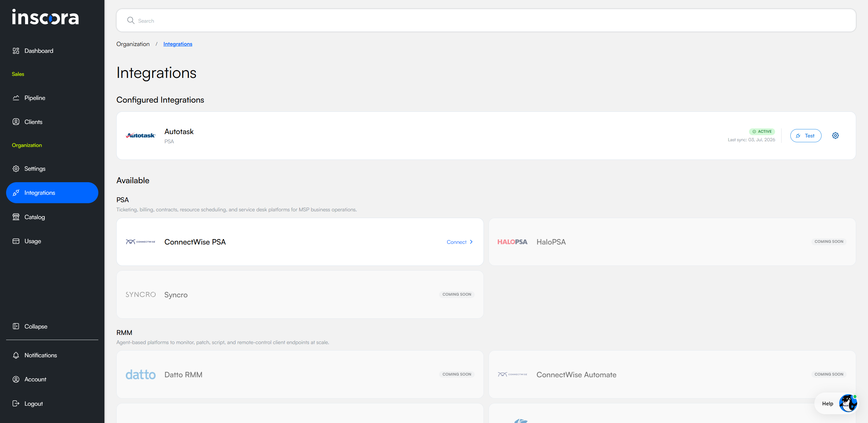The image size is (868, 423).
Task: Test the Autotask connection
Action: click(x=806, y=136)
